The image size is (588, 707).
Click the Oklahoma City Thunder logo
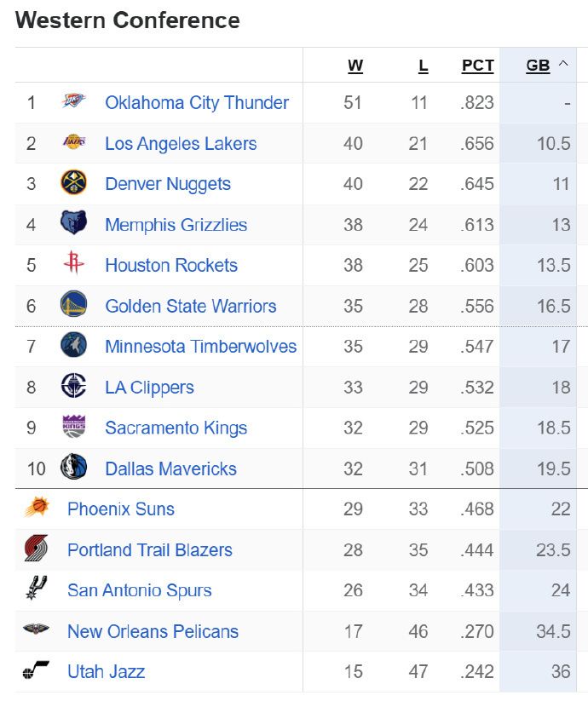click(74, 102)
